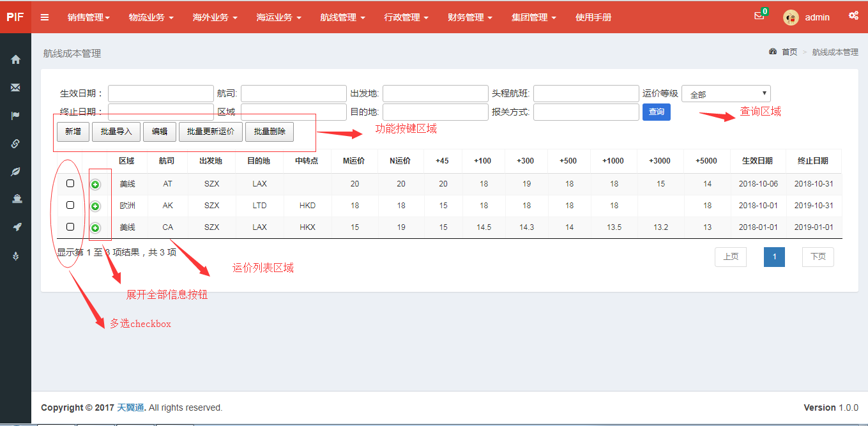Open the 航线管理 dropdown menu
The width and height of the screenshot is (868, 426).
click(342, 17)
